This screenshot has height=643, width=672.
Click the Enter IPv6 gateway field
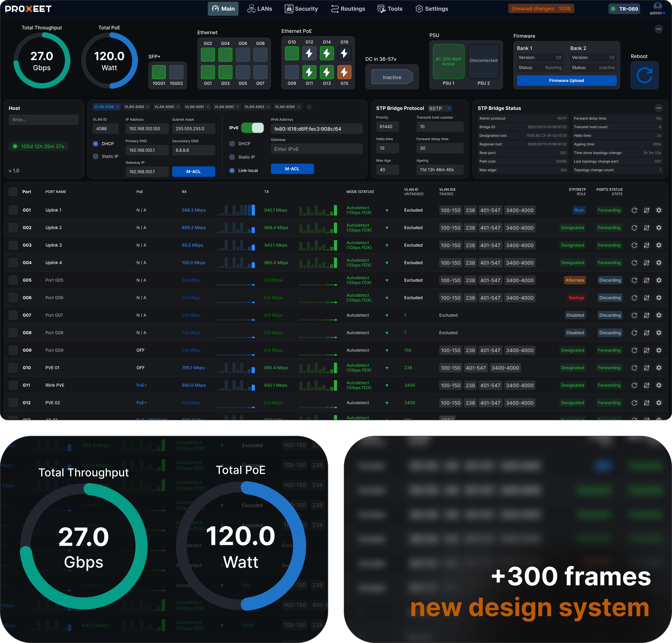click(x=316, y=149)
